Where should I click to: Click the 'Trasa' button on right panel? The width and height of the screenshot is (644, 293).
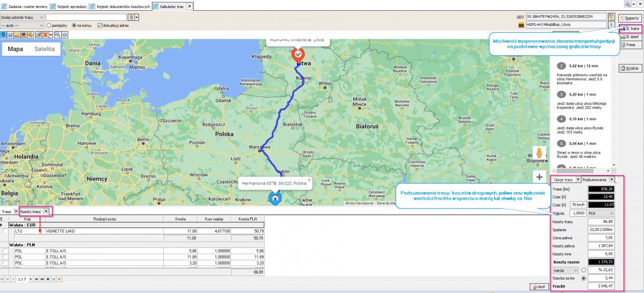pyautogui.click(x=631, y=45)
